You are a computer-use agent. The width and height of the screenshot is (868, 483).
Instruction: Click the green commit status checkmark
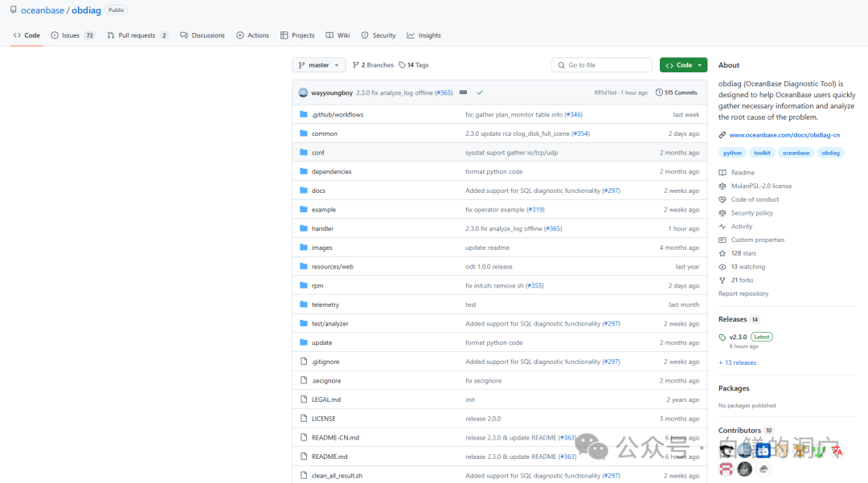tap(480, 92)
